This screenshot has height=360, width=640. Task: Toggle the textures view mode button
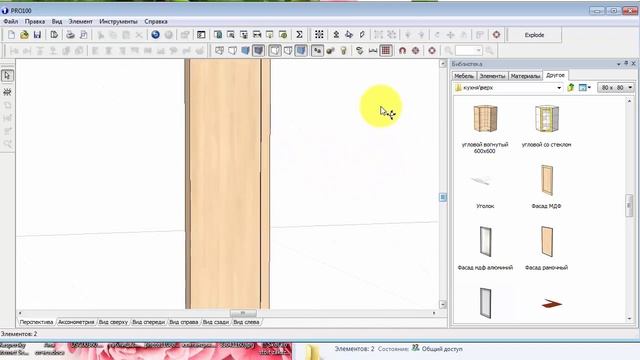pos(258,51)
